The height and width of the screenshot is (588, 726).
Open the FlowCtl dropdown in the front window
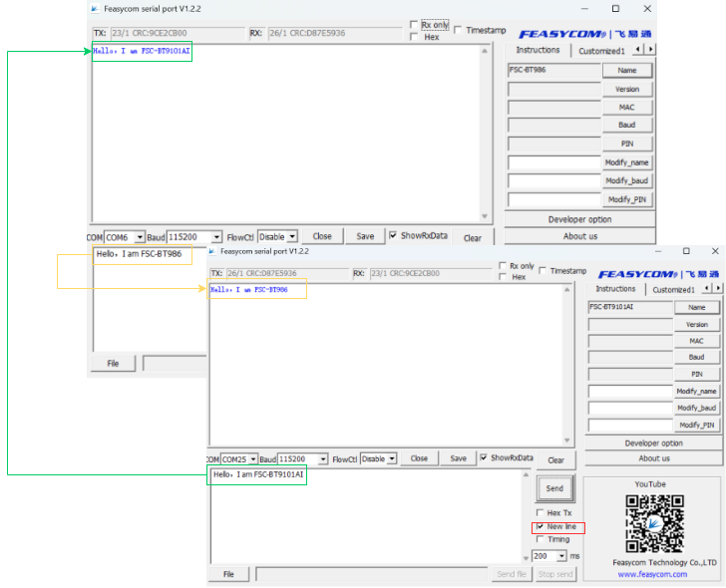(x=392, y=458)
